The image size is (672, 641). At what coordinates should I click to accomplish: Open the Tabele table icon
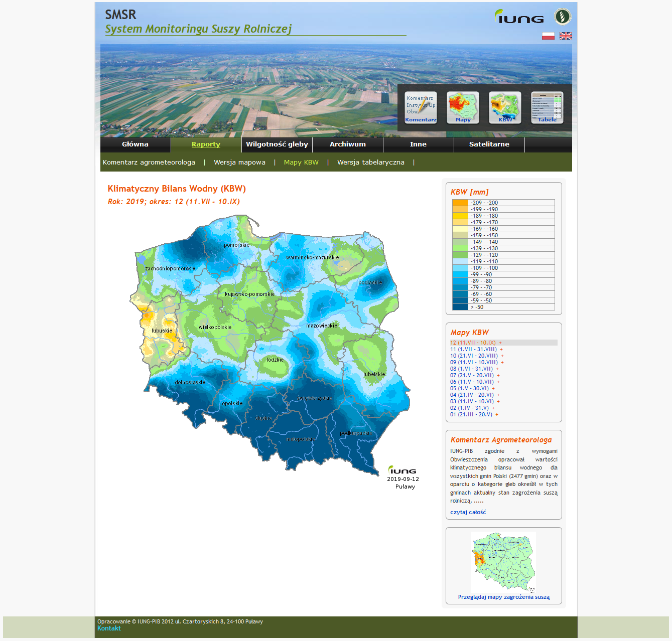point(547,107)
